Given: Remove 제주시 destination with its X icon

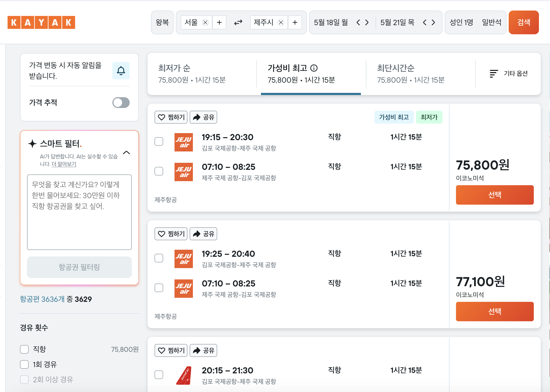Looking at the screenshot, I should [281, 22].
